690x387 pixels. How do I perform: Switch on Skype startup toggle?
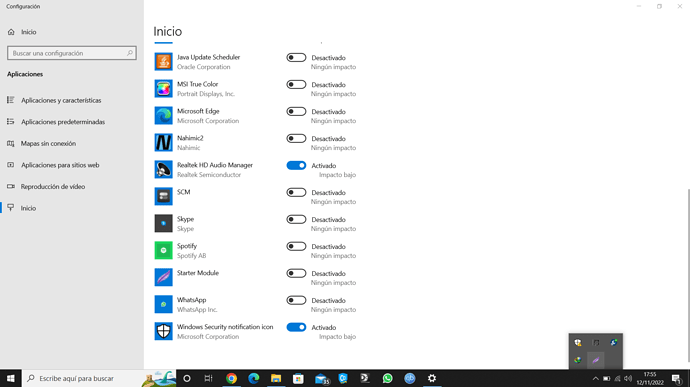(x=296, y=219)
